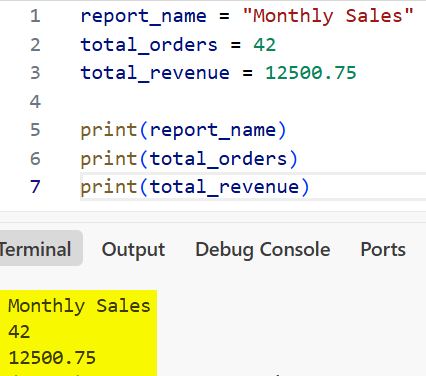Image resolution: width=426 pixels, height=376 pixels.
Task: Click line number 6 in gutter
Action: (x=35, y=158)
